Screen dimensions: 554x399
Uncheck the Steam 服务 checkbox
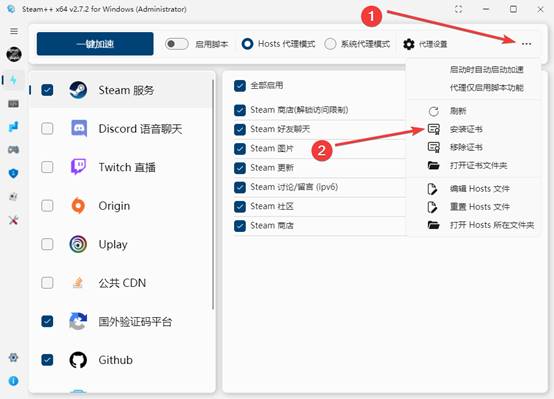tap(47, 90)
